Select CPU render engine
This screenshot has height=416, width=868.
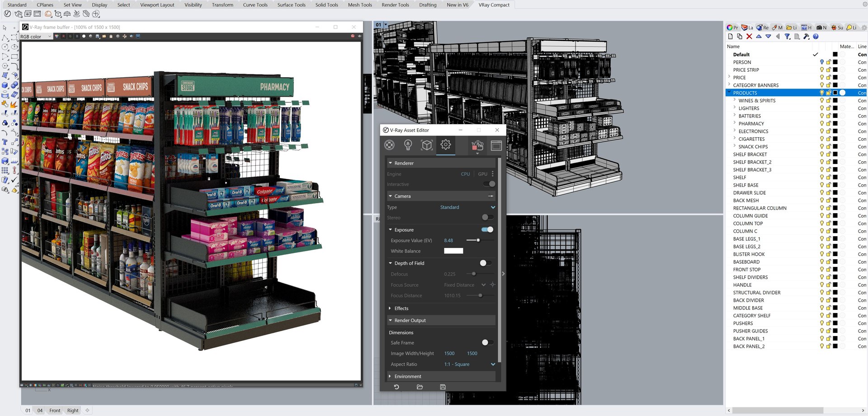(x=465, y=174)
